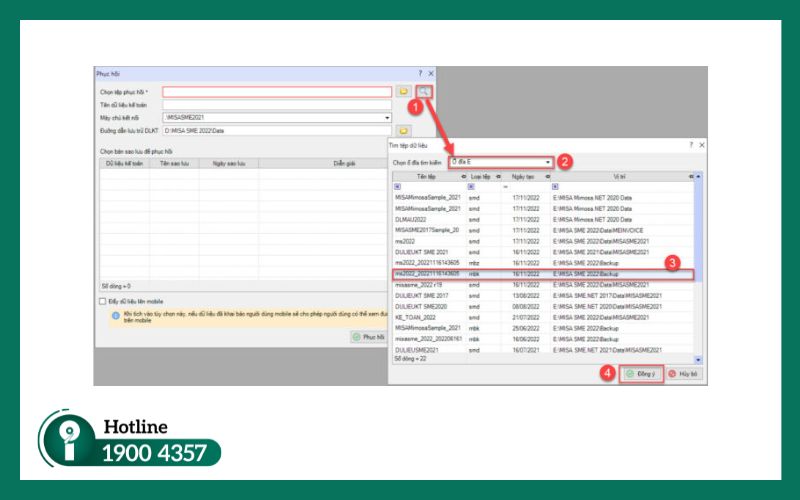Open help in the Tìm tệp dữ liệu dialog
Viewport: 800px width, 500px height.
coord(691,145)
